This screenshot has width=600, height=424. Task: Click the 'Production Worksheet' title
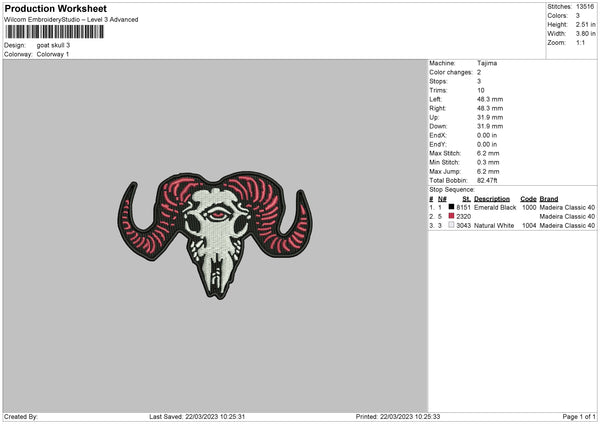click(x=55, y=8)
